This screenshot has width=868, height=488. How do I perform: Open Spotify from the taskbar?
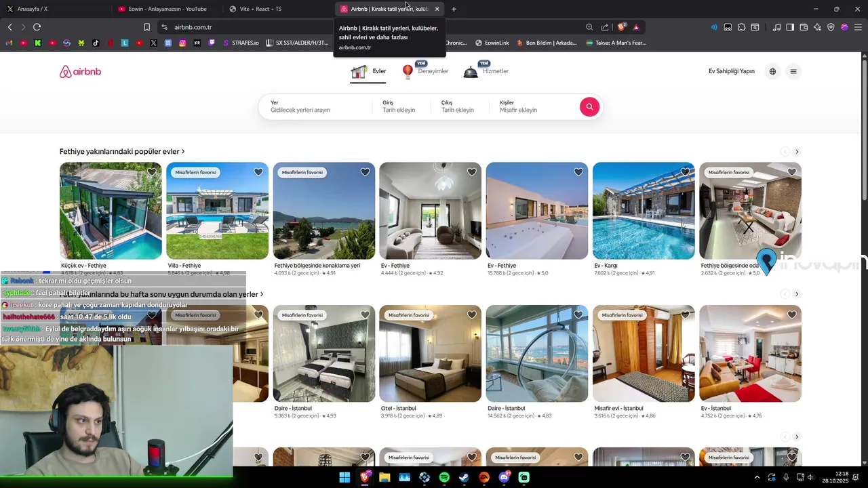[x=444, y=477]
